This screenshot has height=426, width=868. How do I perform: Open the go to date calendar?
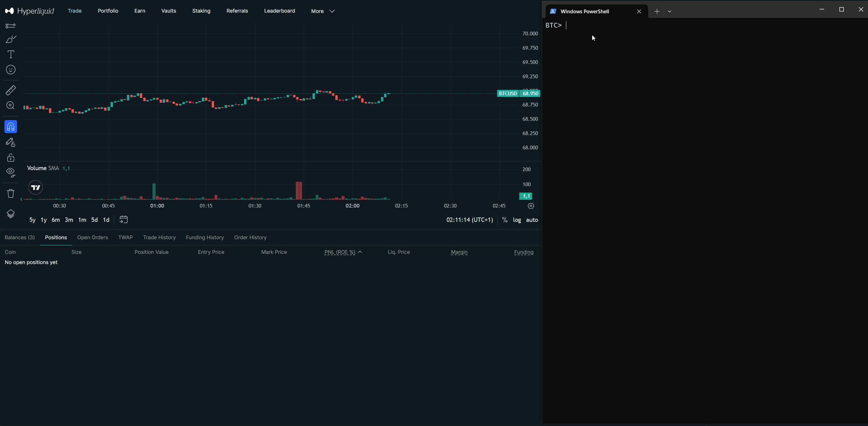[124, 219]
